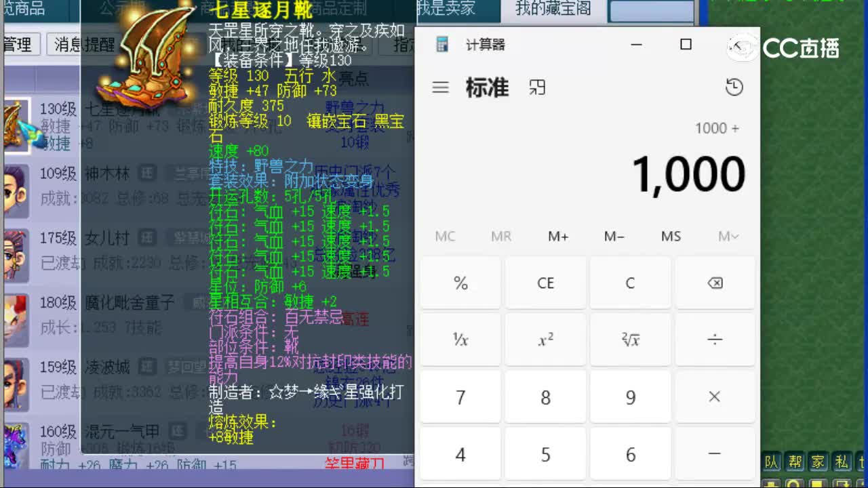This screenshot has width=868, height=488.
Task: Click the 家 family chat channel button
Action: point(818,462)
